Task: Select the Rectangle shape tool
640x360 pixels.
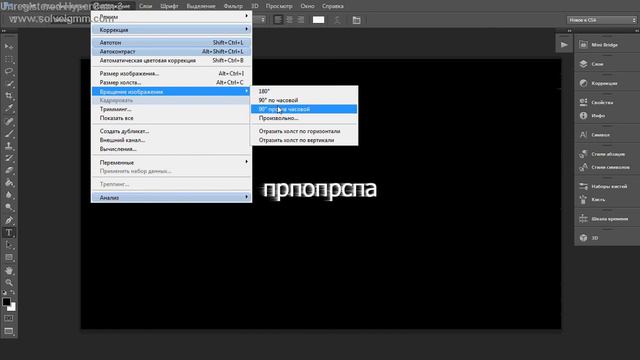Action: [9, 258]
